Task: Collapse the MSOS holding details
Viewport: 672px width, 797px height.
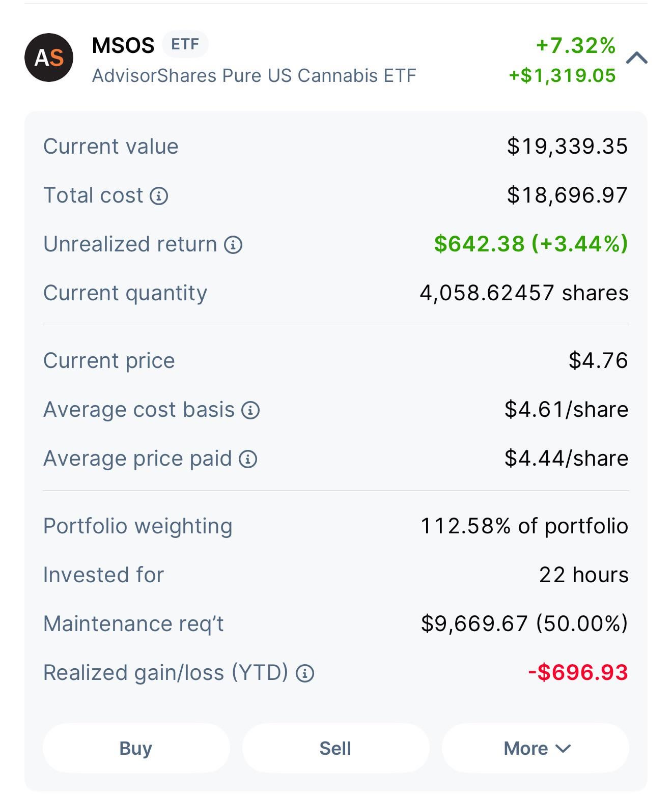Action: pos(636,58)
